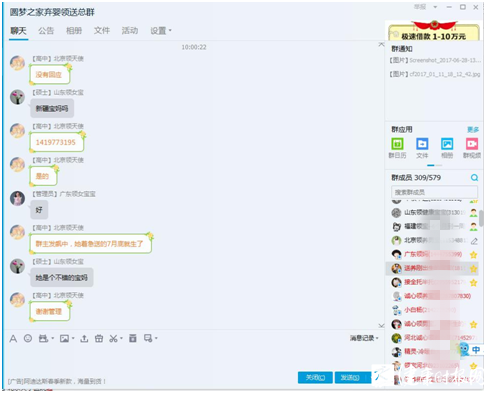Click the blue input method mascot icon

pos(463,349)
